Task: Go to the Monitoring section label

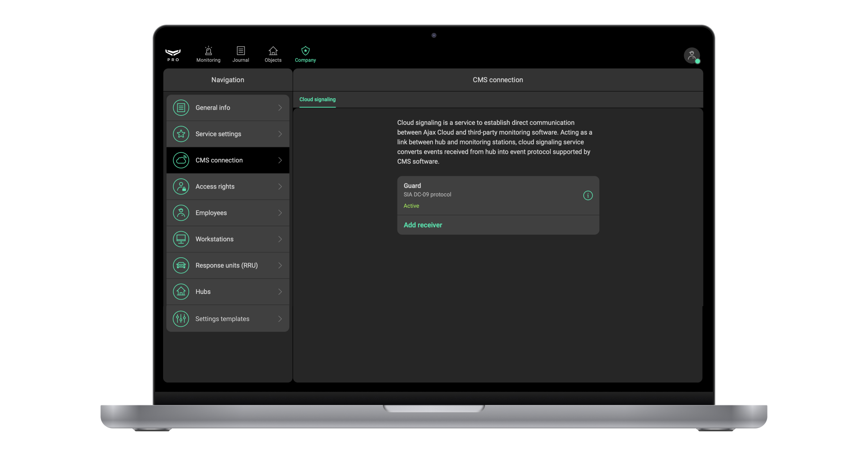Action: (208, 60)
